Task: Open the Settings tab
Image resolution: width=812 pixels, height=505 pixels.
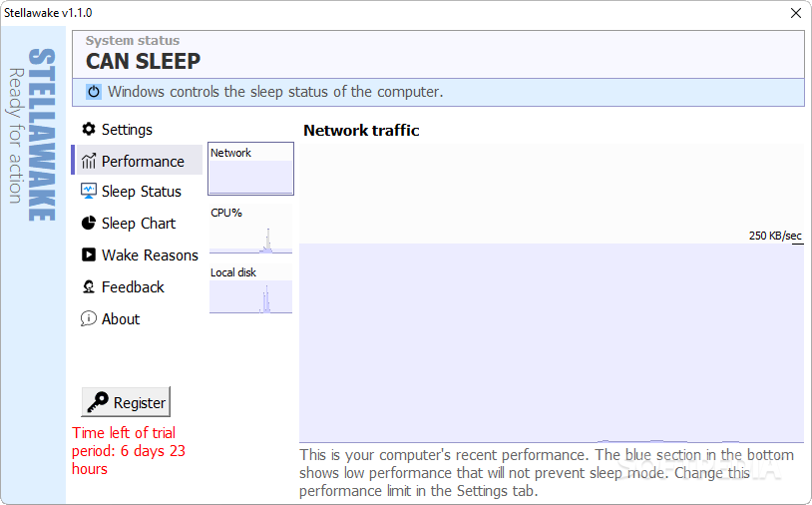Action: point(127,130)
